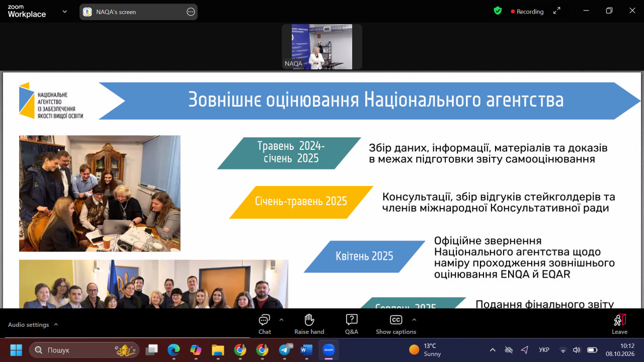The height and width of the screenshot is (362, 644).
Task: Expand the caption options chevron
Action: [414, 319]
